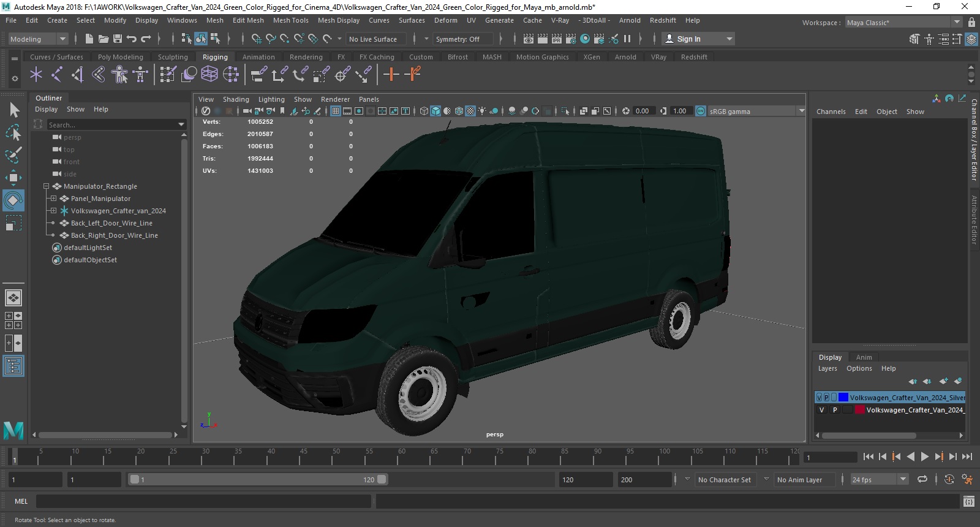
Task: Open Script Editor icon at command line
Action: 968,501
